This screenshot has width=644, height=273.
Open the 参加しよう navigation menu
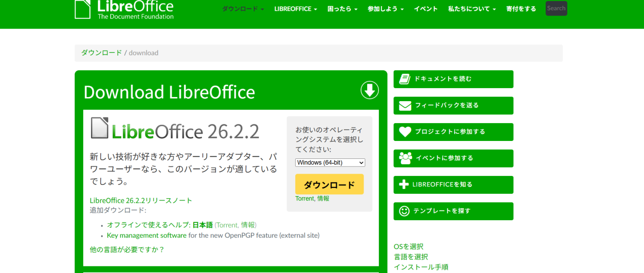(386, 9)
